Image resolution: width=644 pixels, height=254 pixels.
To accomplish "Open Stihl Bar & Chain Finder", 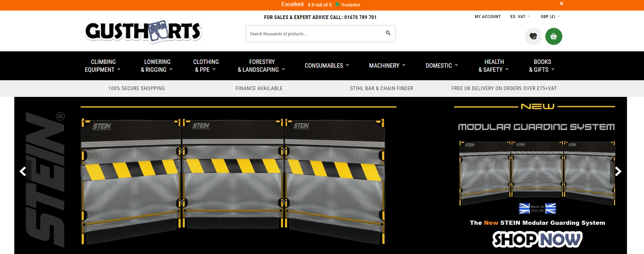I will tap(382, 88).
